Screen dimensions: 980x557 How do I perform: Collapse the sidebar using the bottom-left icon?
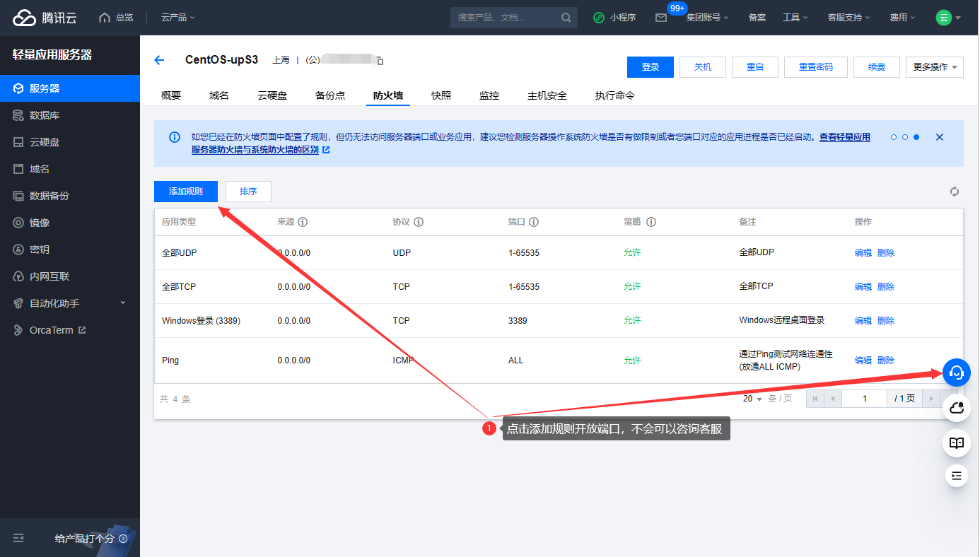click(18, 539)
